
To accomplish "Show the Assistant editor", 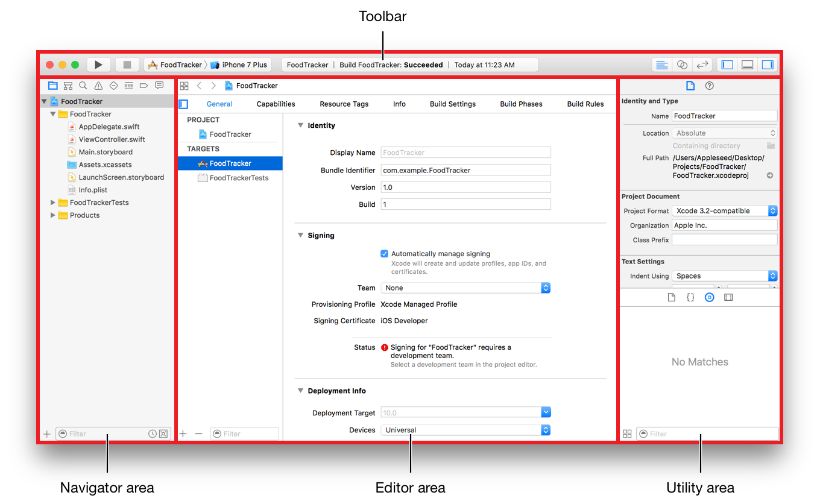I will (x=682, y=65).
